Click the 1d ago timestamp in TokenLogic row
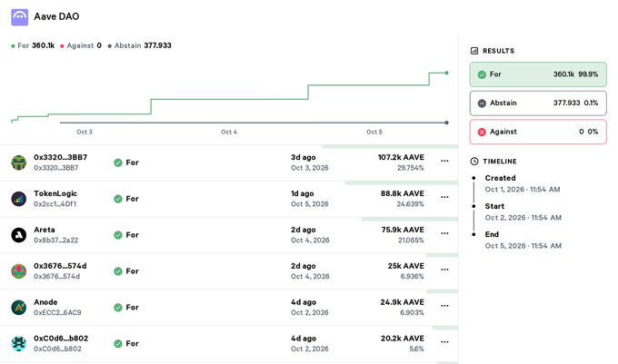The width and height of the screenshot is (618, 364). point(303,193)
